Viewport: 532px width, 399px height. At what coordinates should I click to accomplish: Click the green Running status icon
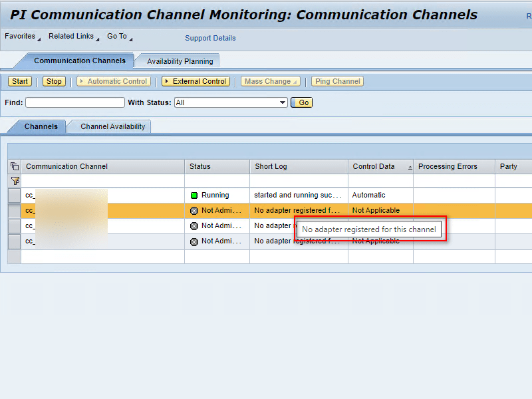pos(194,196)
